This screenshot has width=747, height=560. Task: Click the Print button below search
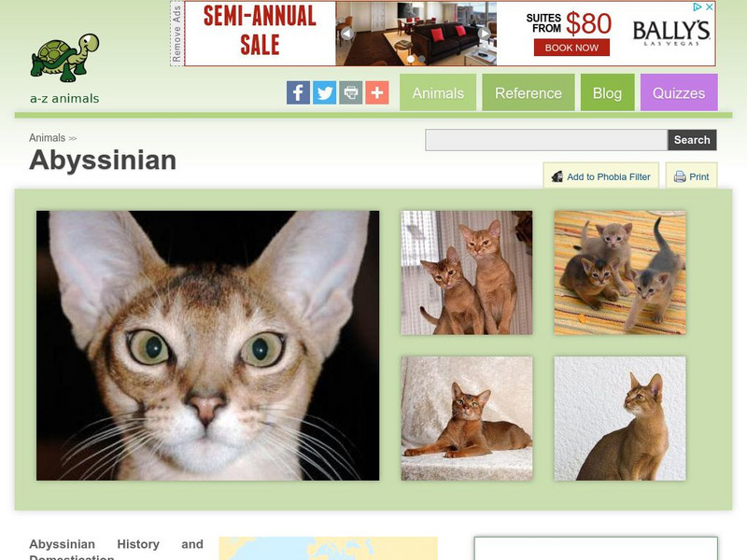pyautogui.click(x=691, y=176)
